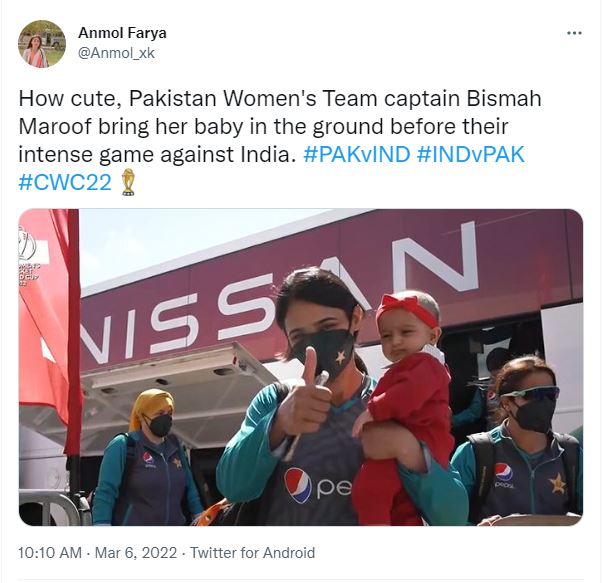Image resolution: width=602 pixels, height=583 pixels.
Task: Click the star emblem on the black mask
Action: click(340, 357)
